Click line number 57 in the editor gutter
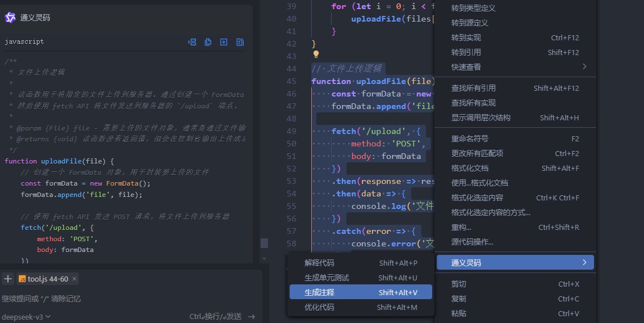 291,231
